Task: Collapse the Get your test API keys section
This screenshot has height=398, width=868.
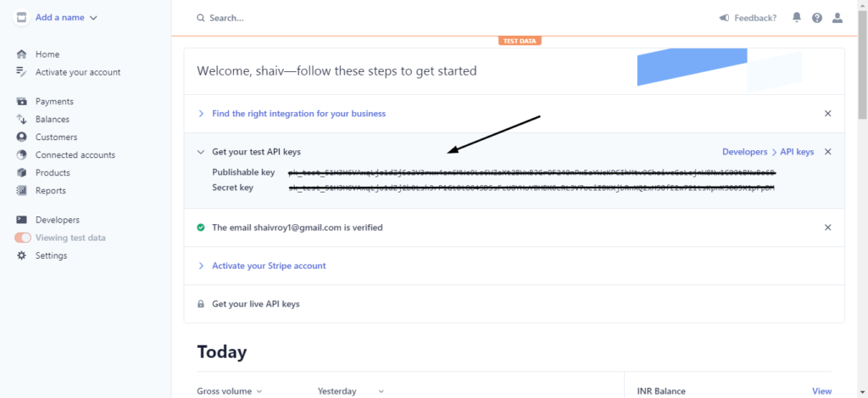Action: [201, 151]
